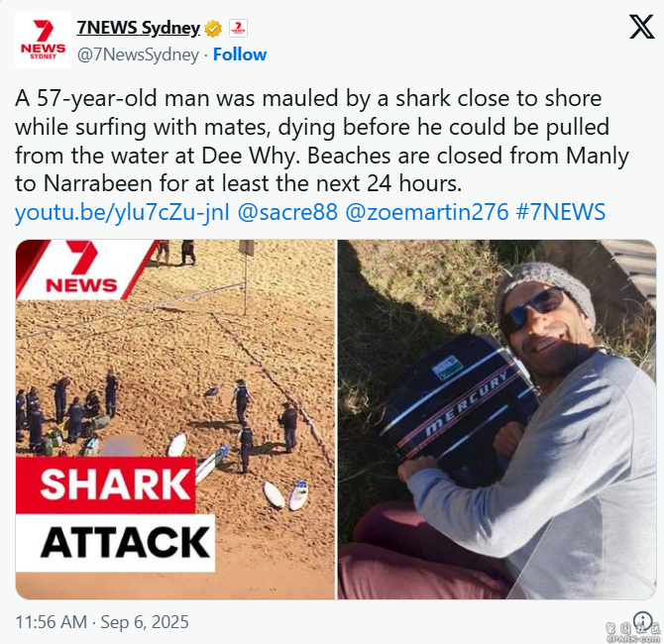Click the red SHARK banner overlay
The width and height of the screenshot is (664, 644).
point(105,483)
